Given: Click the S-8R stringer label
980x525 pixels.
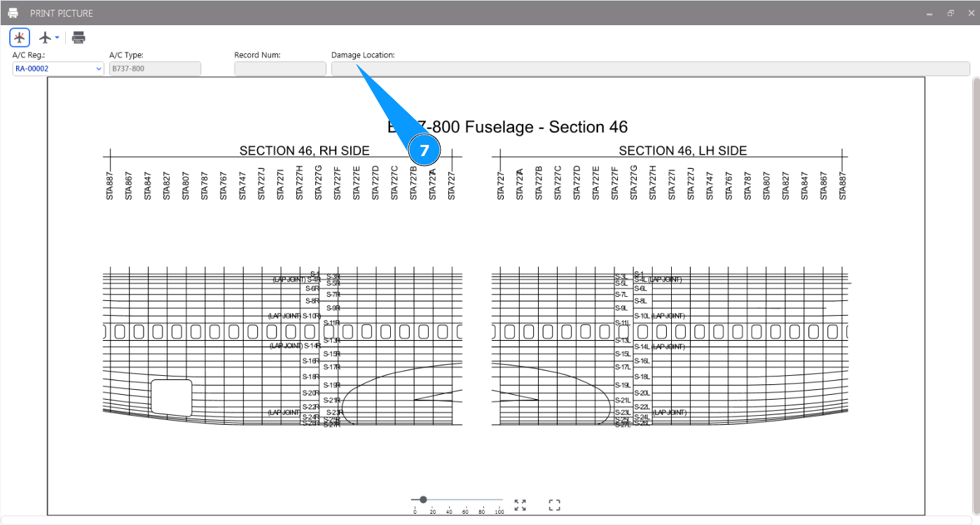Looking at the screenshot, I should tap(312, 301).
